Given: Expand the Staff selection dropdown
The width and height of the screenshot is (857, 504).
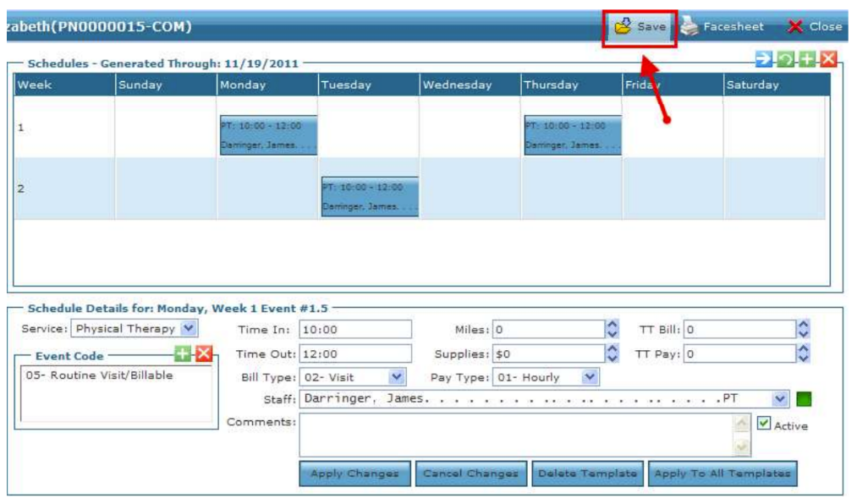Looking at the screenshot, I should coord(779,398).
